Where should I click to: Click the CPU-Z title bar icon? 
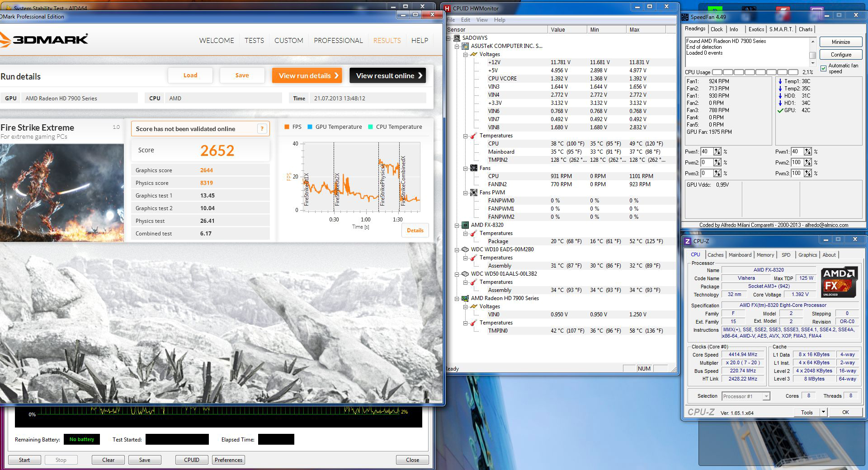click(688, 241)
